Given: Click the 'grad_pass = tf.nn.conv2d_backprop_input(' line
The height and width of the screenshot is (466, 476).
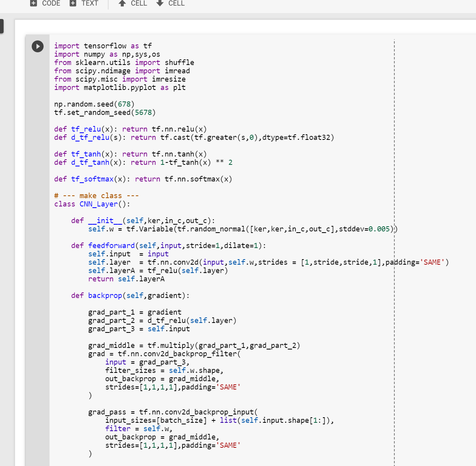Looking at the screenshot, I should point(173,412).
